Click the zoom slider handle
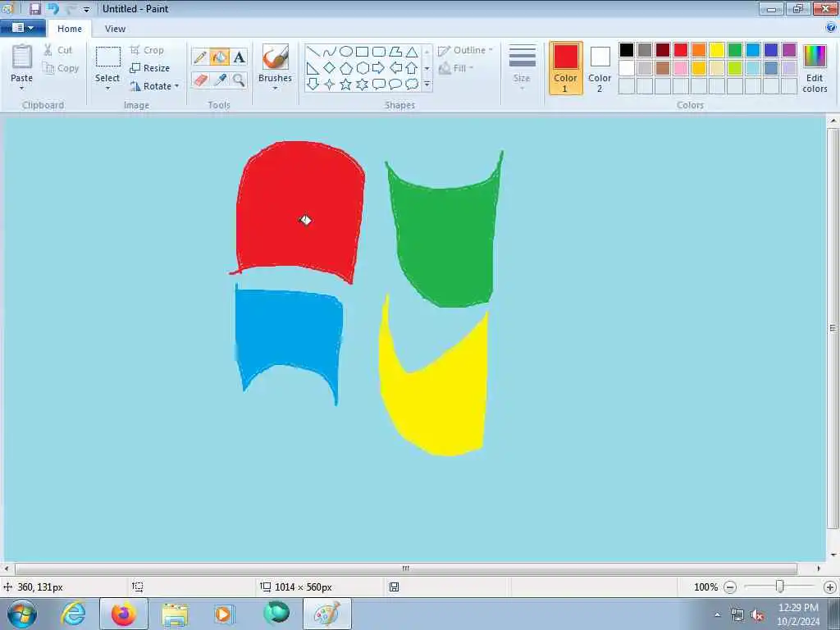The width and height of the screenshot is (840, 630). (x=780, y=587)
